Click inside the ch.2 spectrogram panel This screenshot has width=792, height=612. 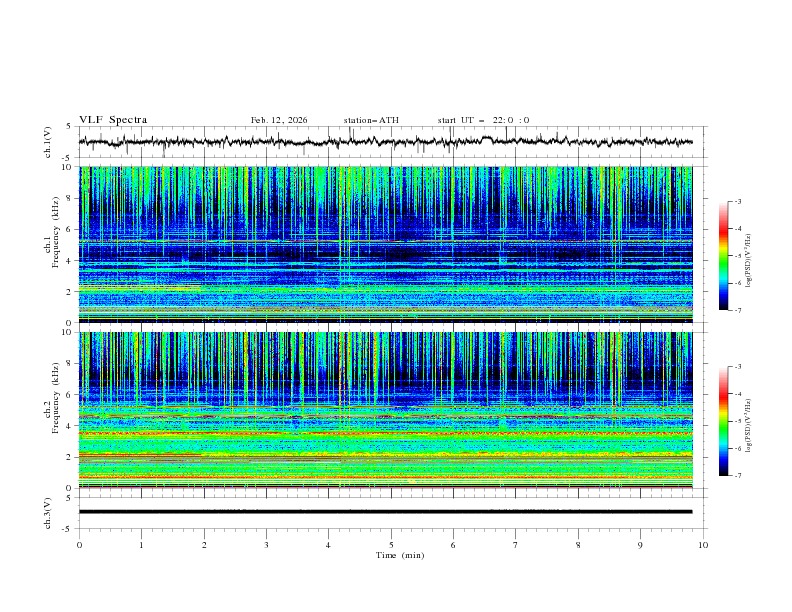point(385,410)
